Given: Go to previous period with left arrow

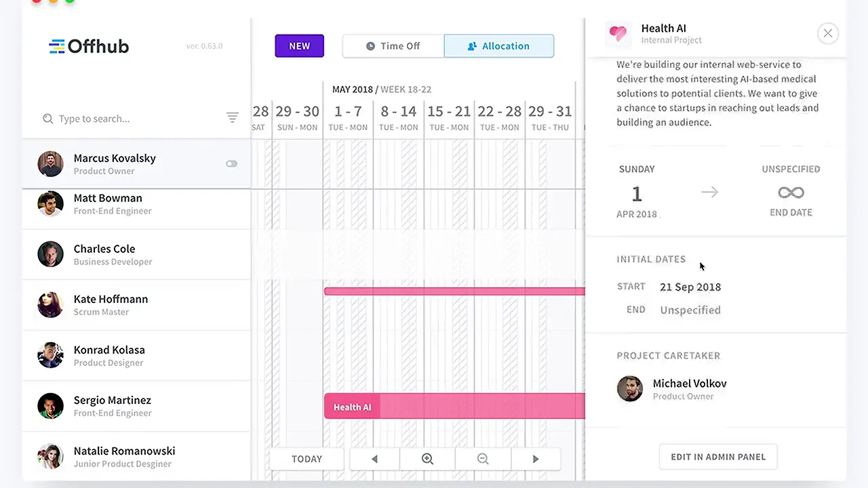Looking at the screenshot, I should coord(374,459).
